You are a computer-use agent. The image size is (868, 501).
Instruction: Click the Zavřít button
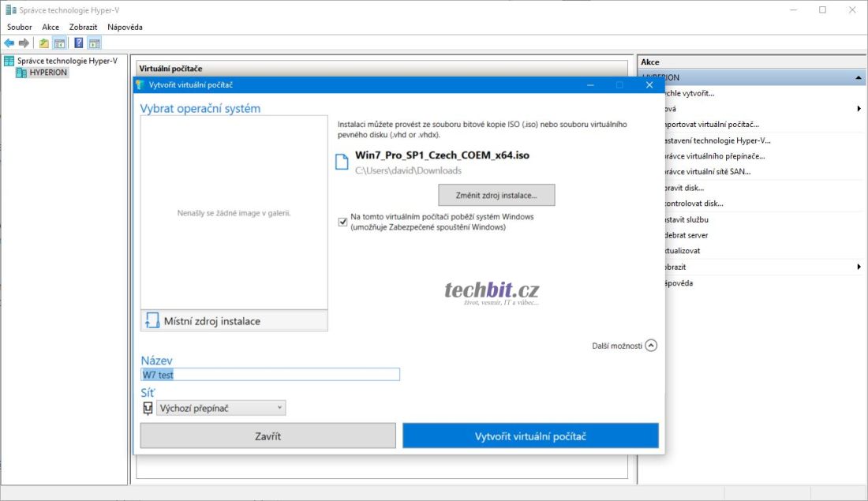(268, 436)
